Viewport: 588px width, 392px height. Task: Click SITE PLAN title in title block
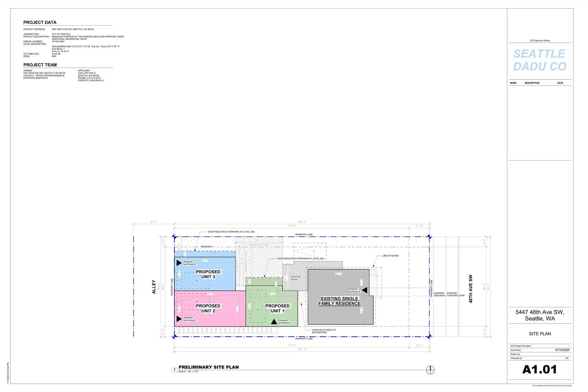tap(540, 334)
